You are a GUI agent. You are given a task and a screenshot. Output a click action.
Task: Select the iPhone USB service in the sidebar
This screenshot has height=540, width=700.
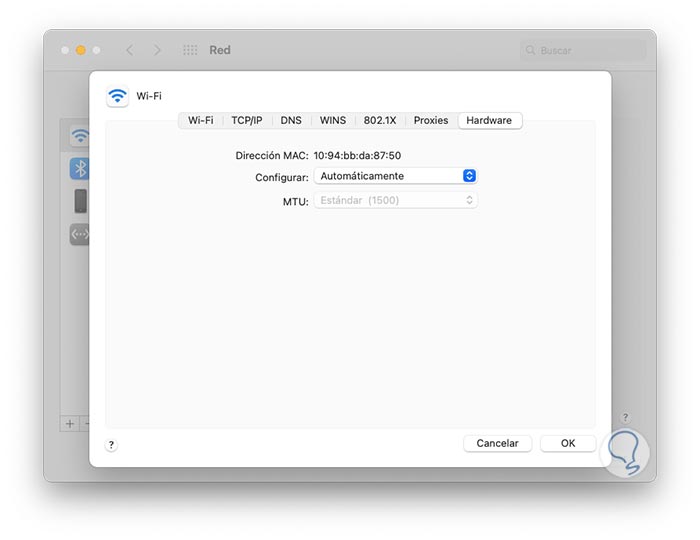click(x=80, y=201)
